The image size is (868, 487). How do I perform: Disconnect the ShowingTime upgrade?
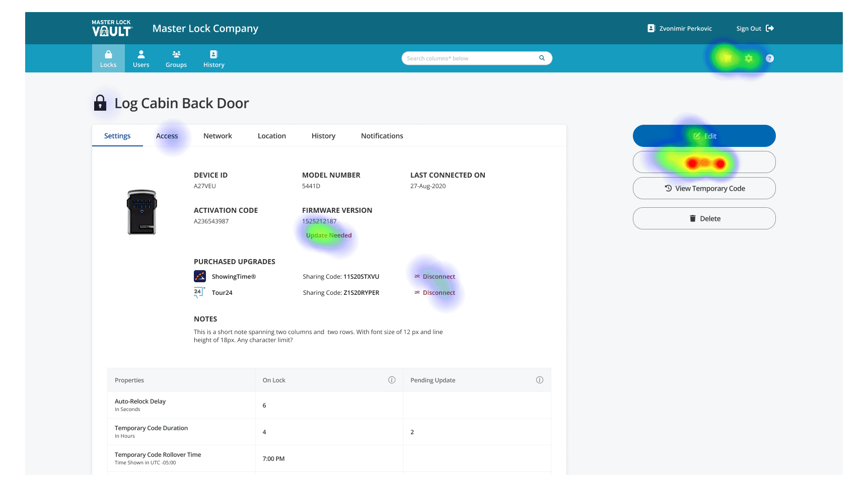click(435, 276)
